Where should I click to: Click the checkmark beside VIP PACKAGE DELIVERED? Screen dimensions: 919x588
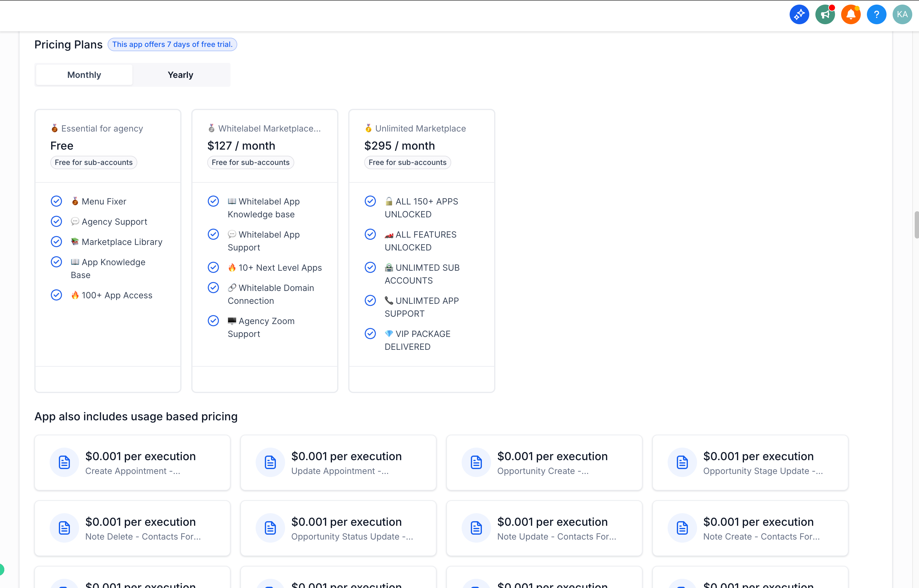pyautogui.click(x=370, y=334)
